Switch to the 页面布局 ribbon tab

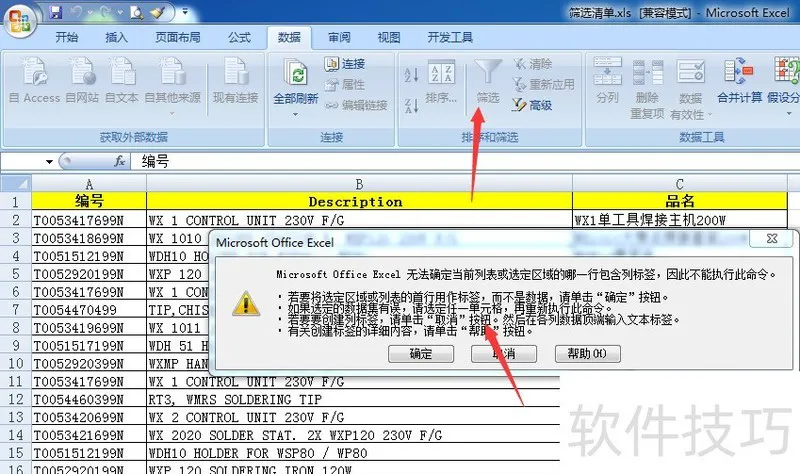pos(178,37)
